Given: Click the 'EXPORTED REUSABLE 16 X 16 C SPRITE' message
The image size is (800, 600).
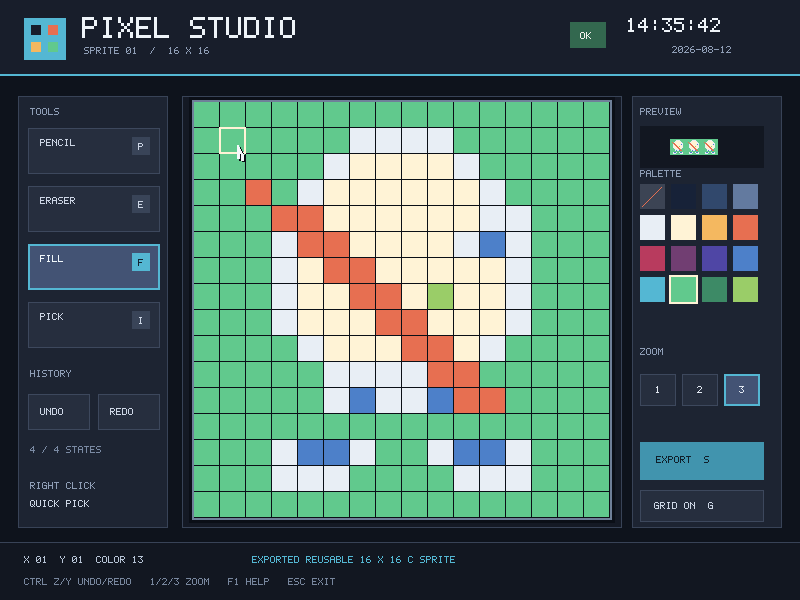Looking at the screenshot, I should coord(353,560).
